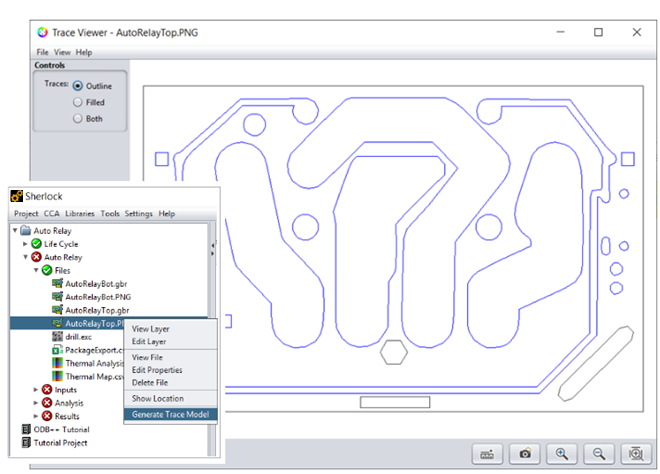
Task: Choose Edit Properties from context menu
Action: [x=170, y=370]
